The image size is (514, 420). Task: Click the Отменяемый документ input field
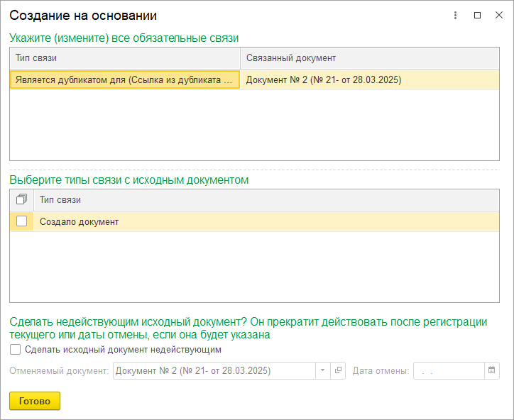213,370
